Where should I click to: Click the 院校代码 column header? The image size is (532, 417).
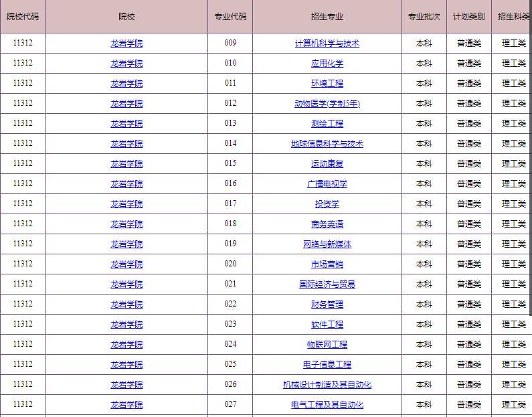tap(23, 16)
